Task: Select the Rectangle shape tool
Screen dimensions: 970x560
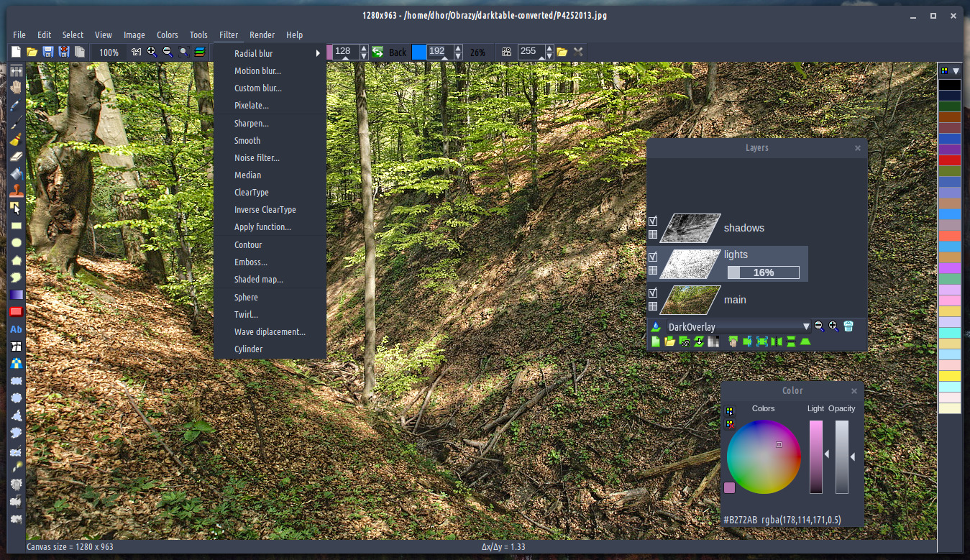Action: pyautogui.click(x=16, y=226)
